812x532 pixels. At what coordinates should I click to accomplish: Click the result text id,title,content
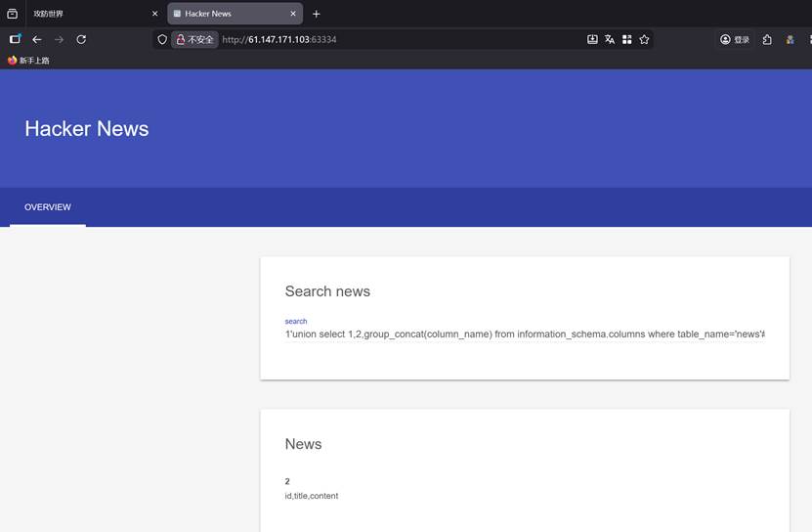coord(312,496)
